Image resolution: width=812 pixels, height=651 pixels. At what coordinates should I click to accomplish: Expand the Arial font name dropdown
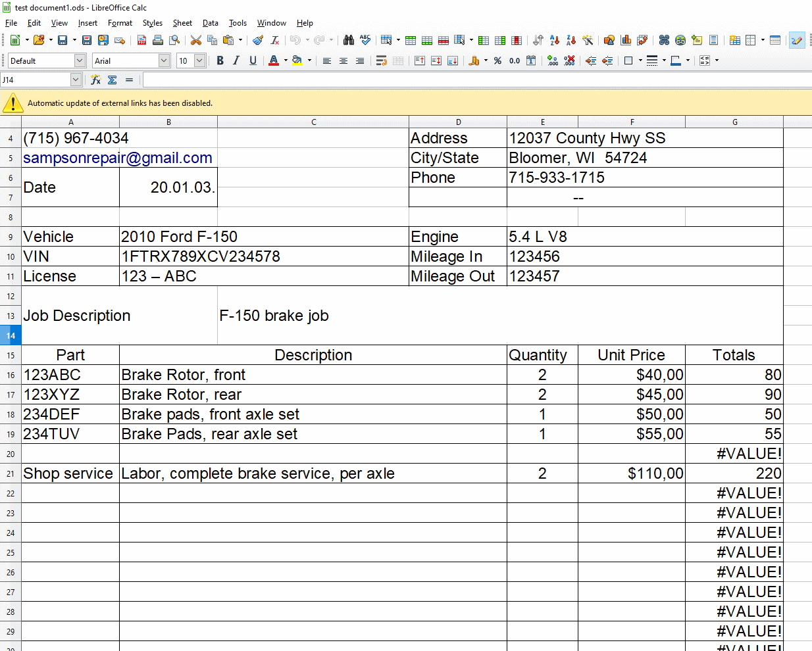coord(164,61)
